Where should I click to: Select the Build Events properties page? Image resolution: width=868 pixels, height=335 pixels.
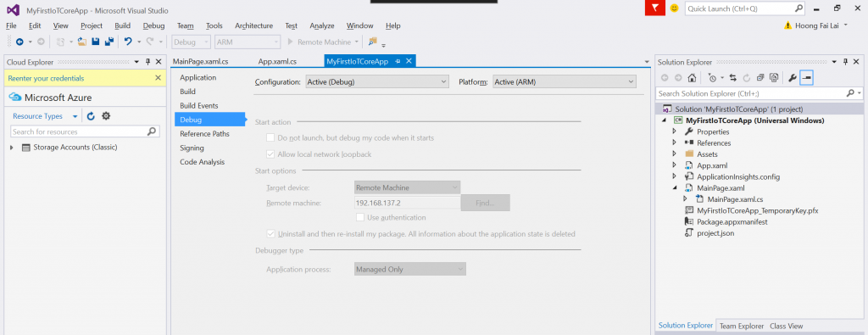(198, 105)
